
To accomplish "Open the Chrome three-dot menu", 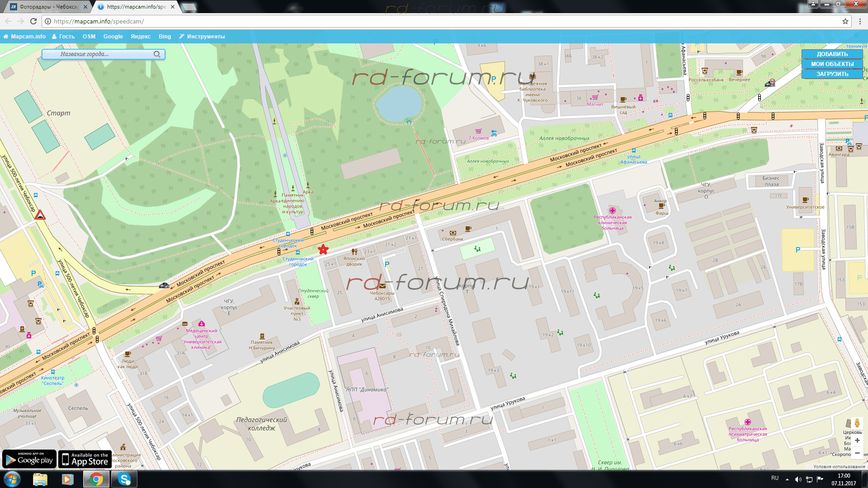I will (x=860, y=21).
